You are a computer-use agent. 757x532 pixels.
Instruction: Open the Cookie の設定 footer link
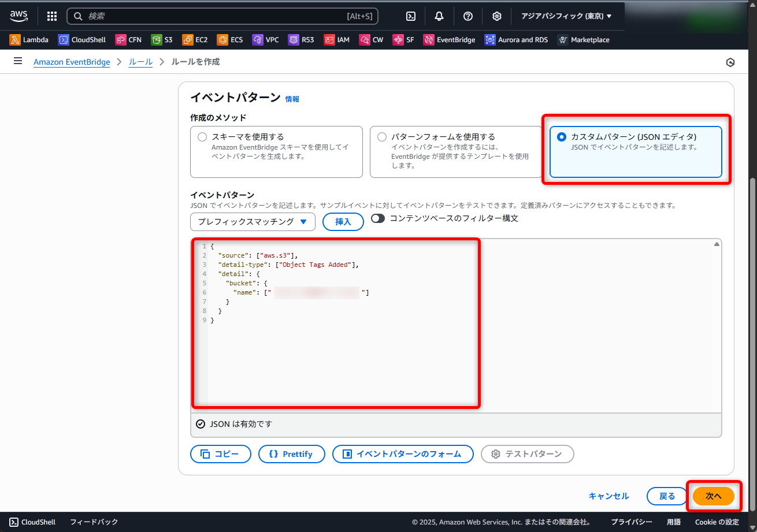717,522
